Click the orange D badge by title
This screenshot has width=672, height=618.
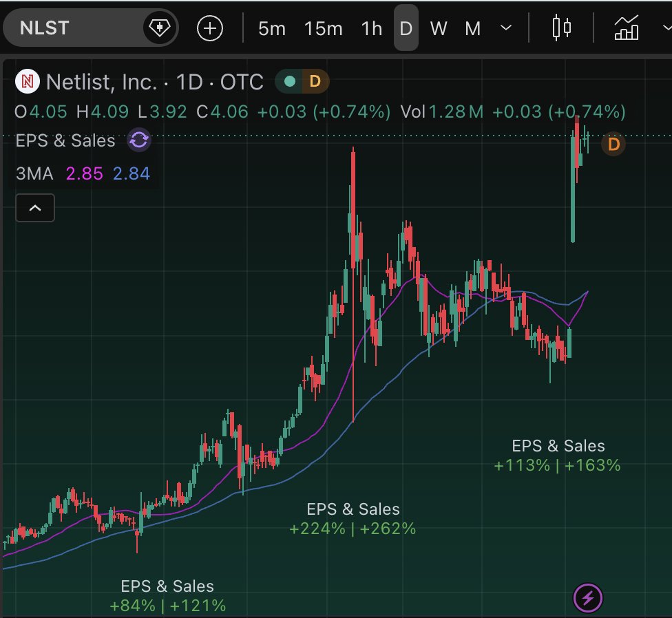pos(315,81)
